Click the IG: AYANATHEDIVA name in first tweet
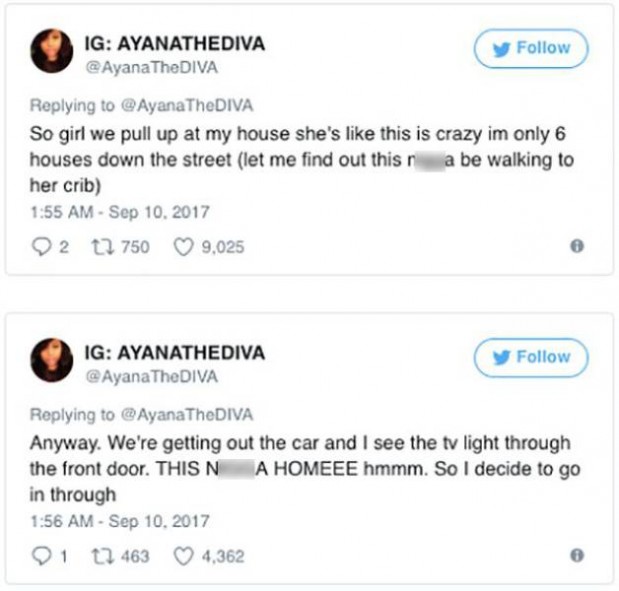The height and width of the screenshot is (591, 619). pyautogui.click(x=175, y=43)
